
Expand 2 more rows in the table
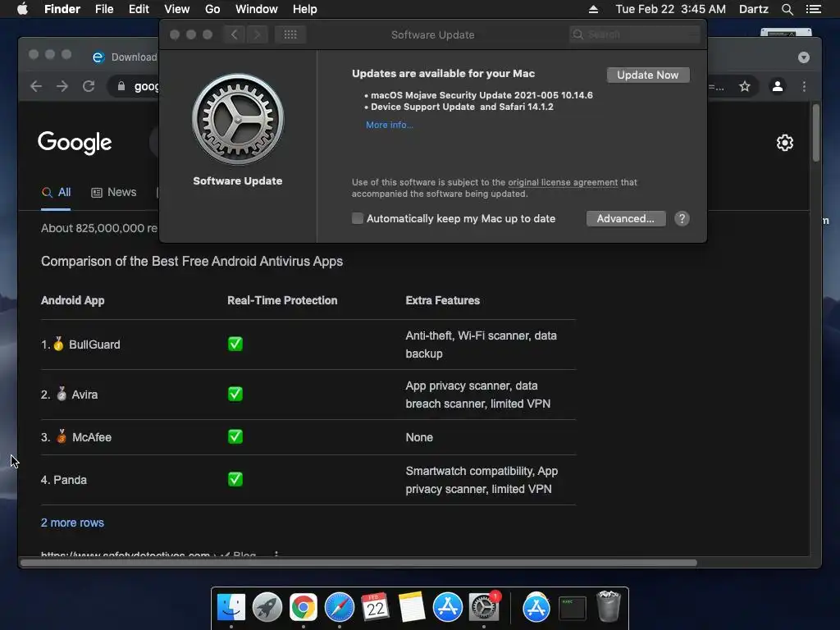(72, 523)
